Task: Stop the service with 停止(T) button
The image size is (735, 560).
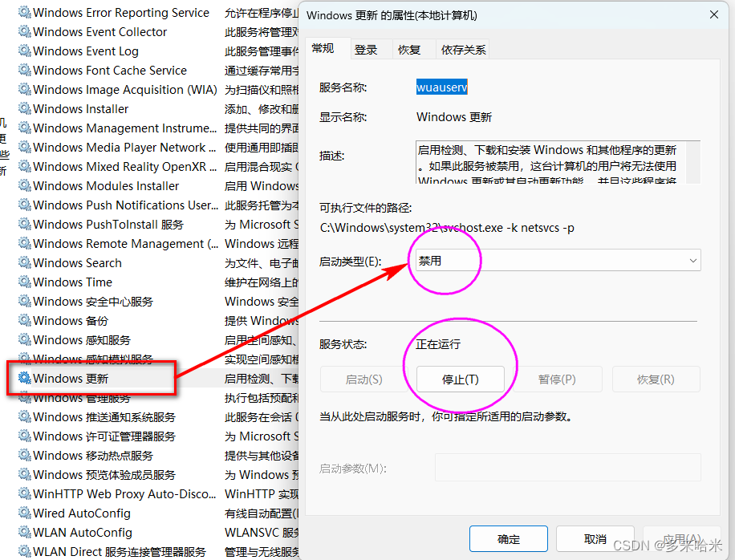Action: pyautogui.click(x=461, y=379)
